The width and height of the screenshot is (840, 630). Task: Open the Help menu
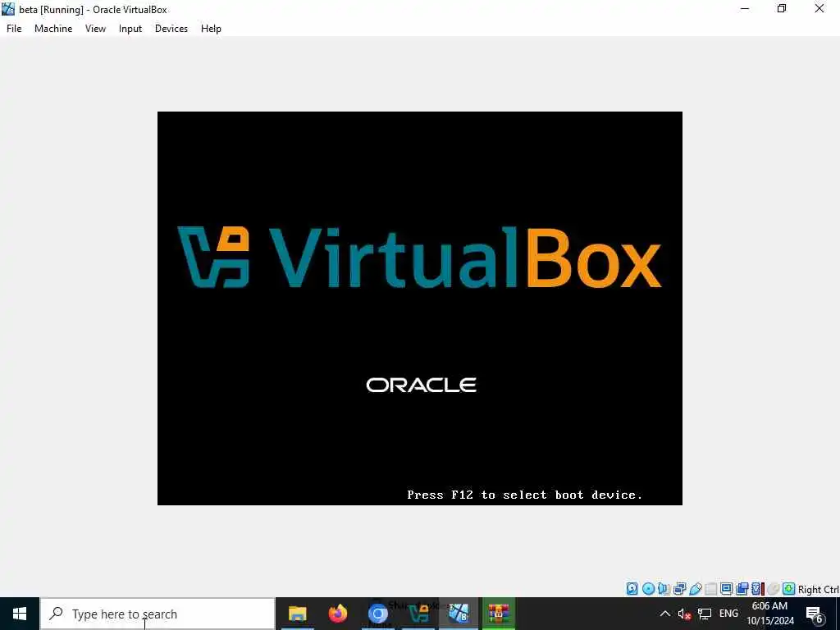click(x=211, y=29)
